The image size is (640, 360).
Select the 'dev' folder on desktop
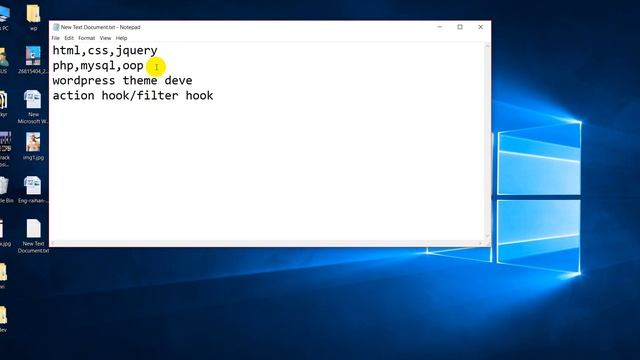[3, 319]
